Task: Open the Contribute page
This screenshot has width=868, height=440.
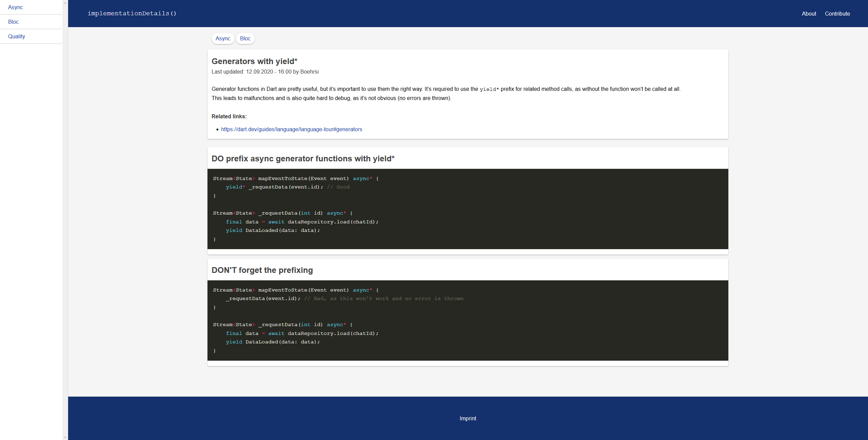Action: (x=837, y=14)
